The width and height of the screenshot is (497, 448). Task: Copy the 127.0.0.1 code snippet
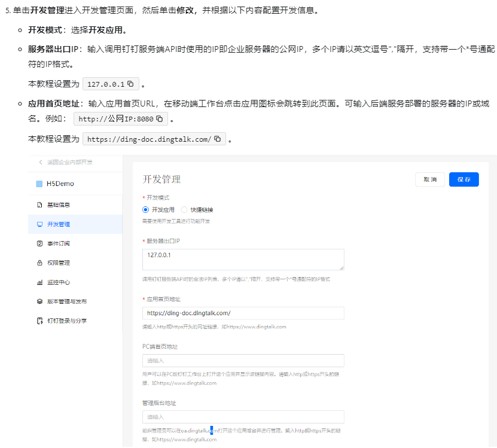[x=130, y=84]
